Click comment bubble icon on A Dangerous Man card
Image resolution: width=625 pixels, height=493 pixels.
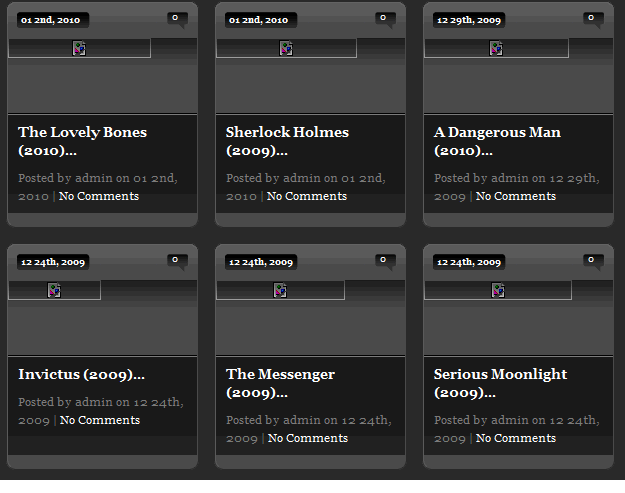tap(594, 20)
